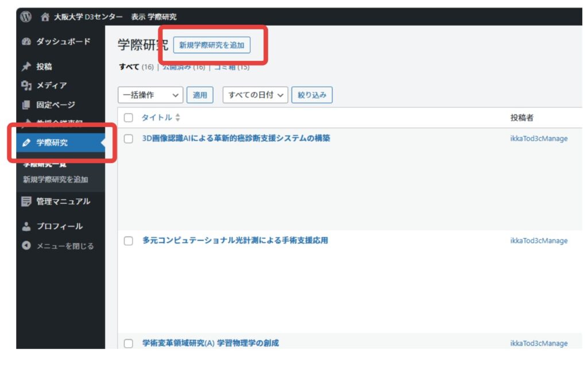Click the 大阪大学 D3センター site link
The image size is (588, 368).
[x=88, y=17]
